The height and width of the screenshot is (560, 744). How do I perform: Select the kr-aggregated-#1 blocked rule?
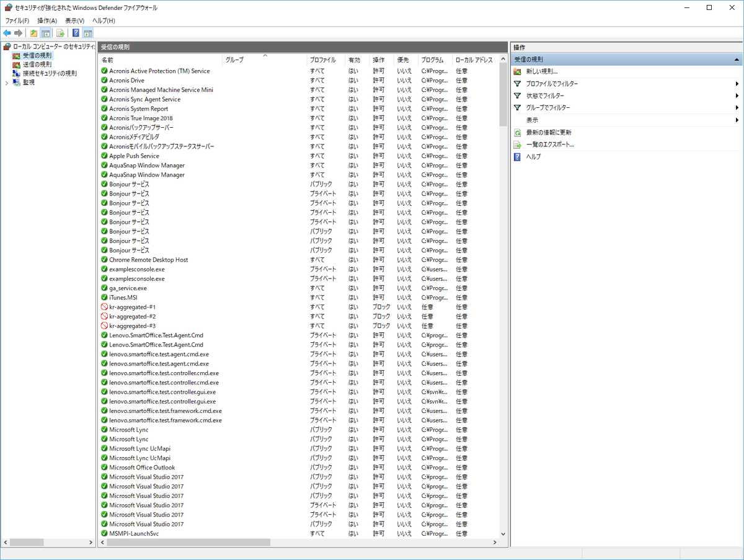tap(132, 307)
